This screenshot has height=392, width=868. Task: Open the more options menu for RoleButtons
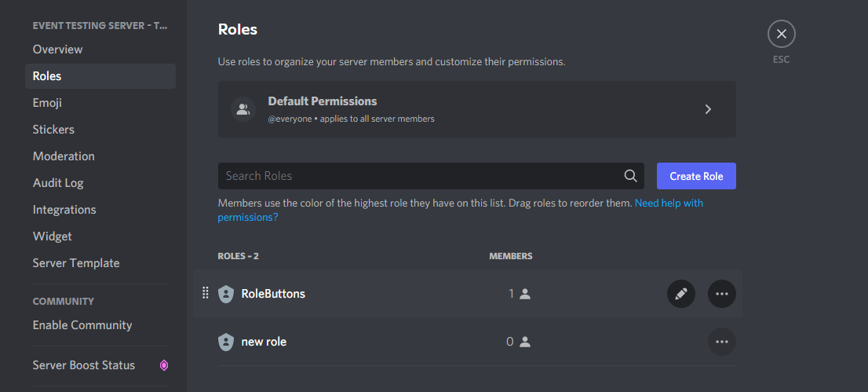click(722, 294)
